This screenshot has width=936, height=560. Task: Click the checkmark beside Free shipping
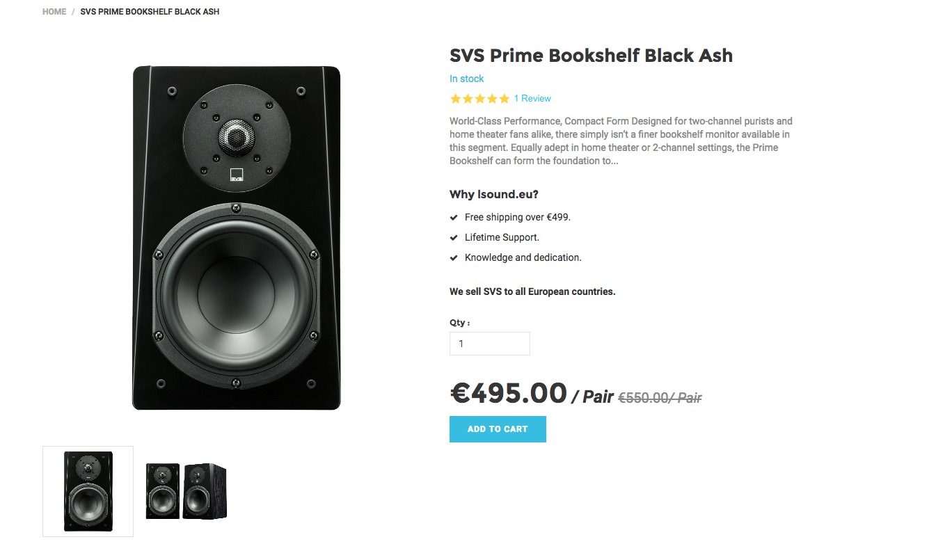point(454,218)
